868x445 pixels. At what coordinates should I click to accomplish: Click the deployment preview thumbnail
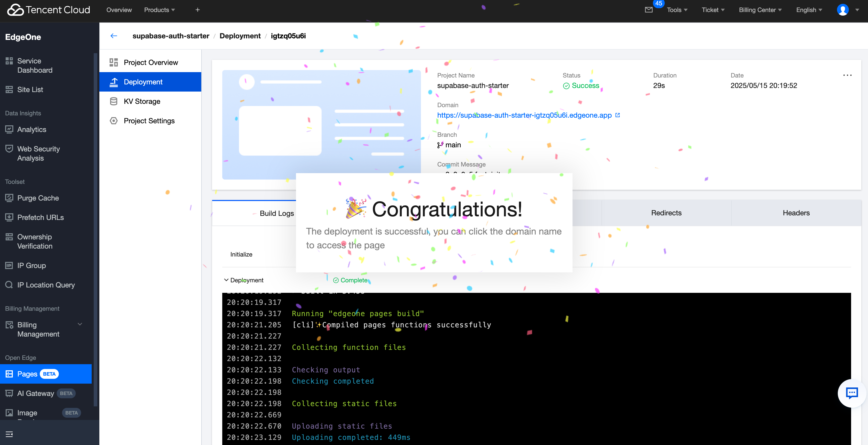point(321,124)
